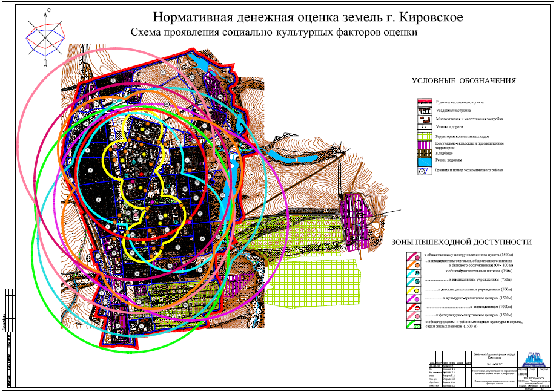Click the sports centers zone pink icon

click(x=417, y=316)
